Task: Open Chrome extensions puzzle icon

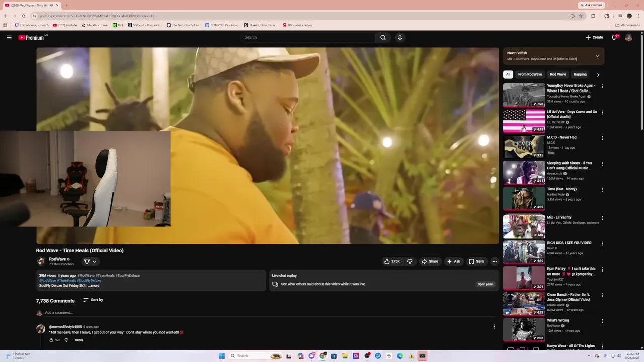Action: point(593,16)
